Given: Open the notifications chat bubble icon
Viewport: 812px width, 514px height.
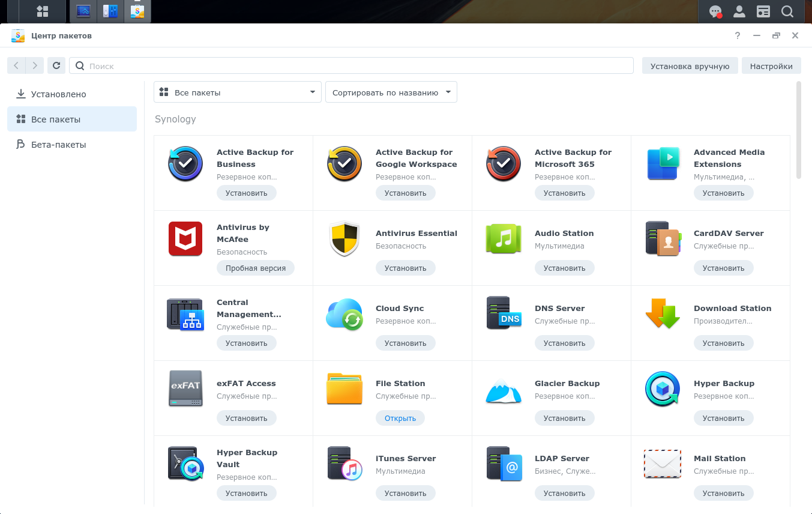Looking at the screenshot, I should coord(715,11).
